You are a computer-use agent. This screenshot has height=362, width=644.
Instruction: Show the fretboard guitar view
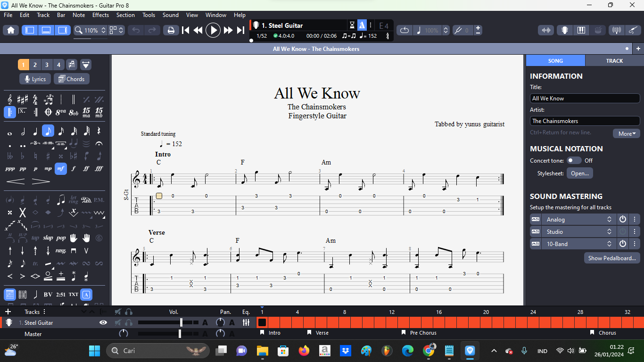pos(564,30)
